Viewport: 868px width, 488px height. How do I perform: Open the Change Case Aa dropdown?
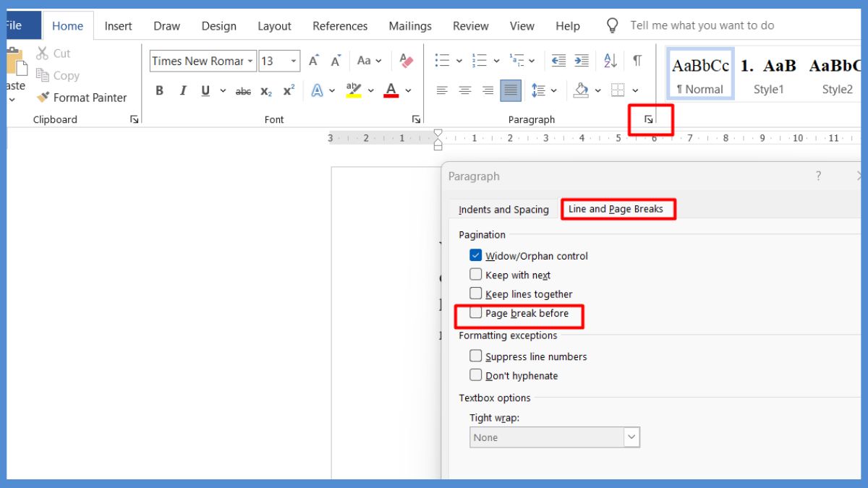(x=368, y=61)
